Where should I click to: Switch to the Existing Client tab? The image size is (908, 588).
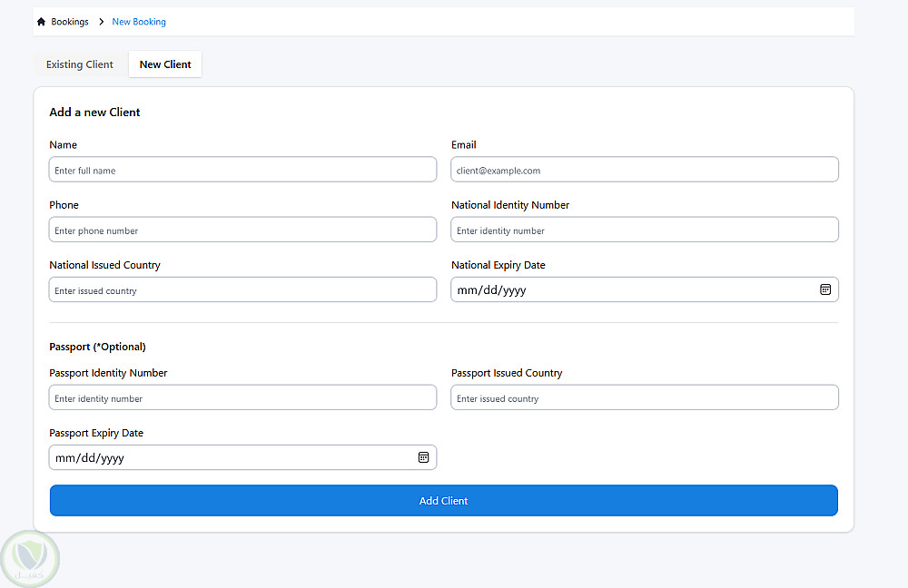tap(80, 64)
